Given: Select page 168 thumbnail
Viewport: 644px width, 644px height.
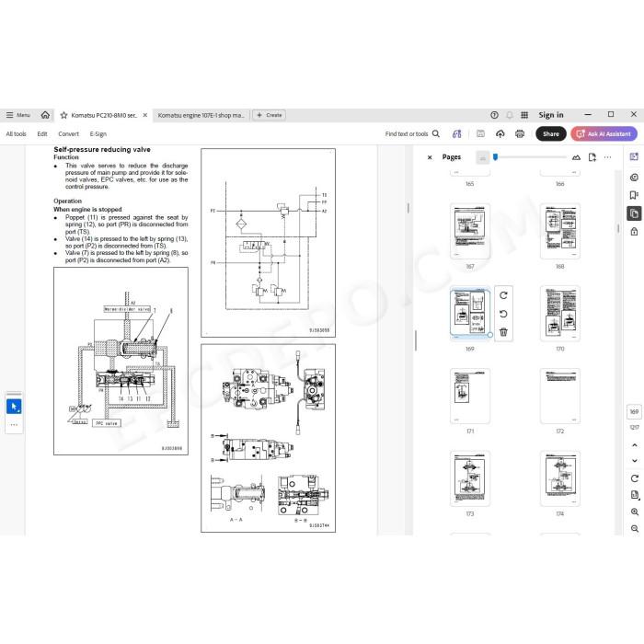Looking at the screenshot, I should point(559,231).
